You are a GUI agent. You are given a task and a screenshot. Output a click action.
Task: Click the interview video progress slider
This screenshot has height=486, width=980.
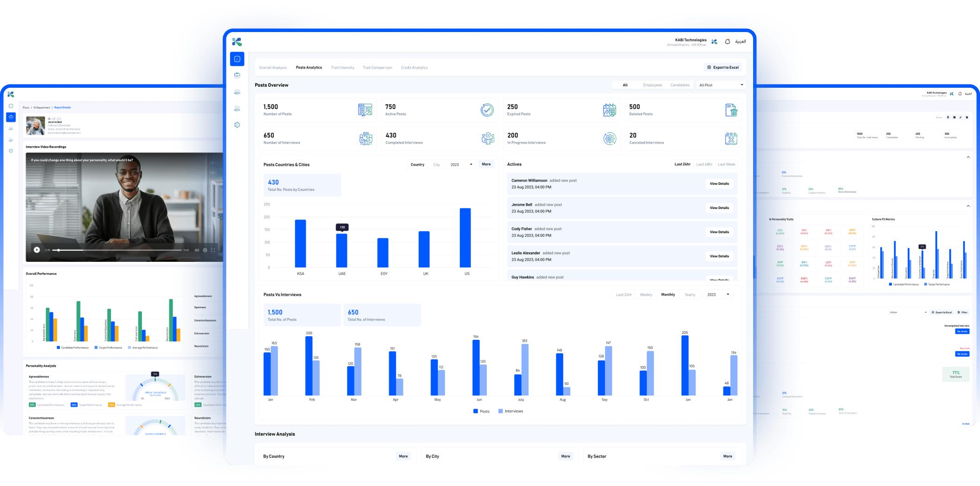click(x=116, y=250)
